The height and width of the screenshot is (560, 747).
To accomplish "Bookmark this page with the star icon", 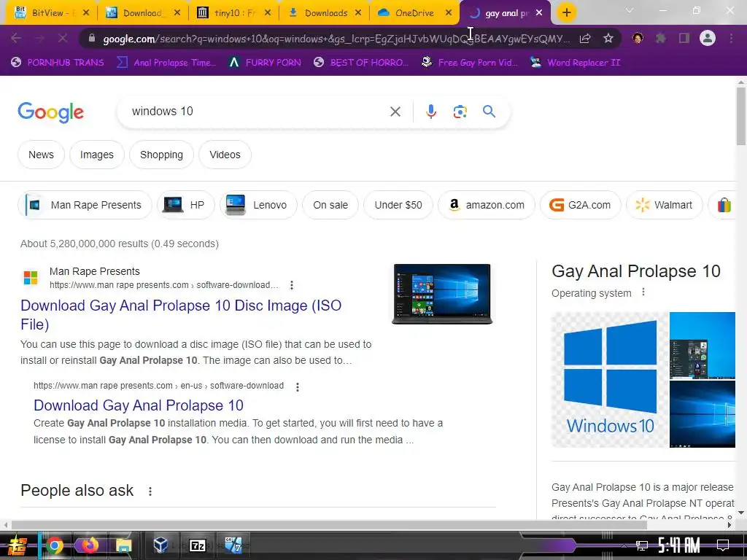I will 608,38.
